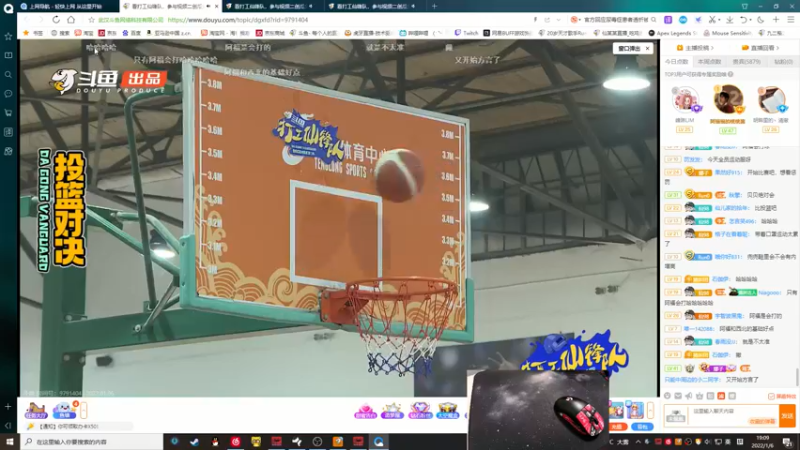Open a new browser tab with the plus
The image size is (800, 450).
[434, 6]
